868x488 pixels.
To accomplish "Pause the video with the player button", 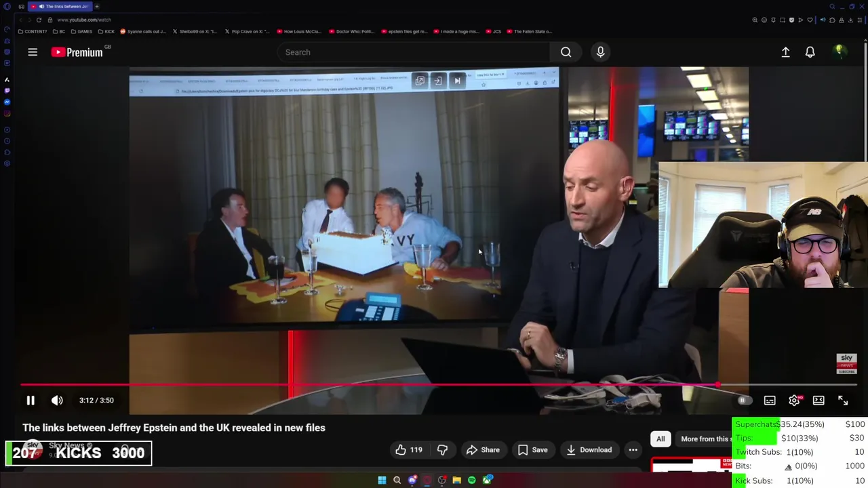I will (x=31, y=401).
